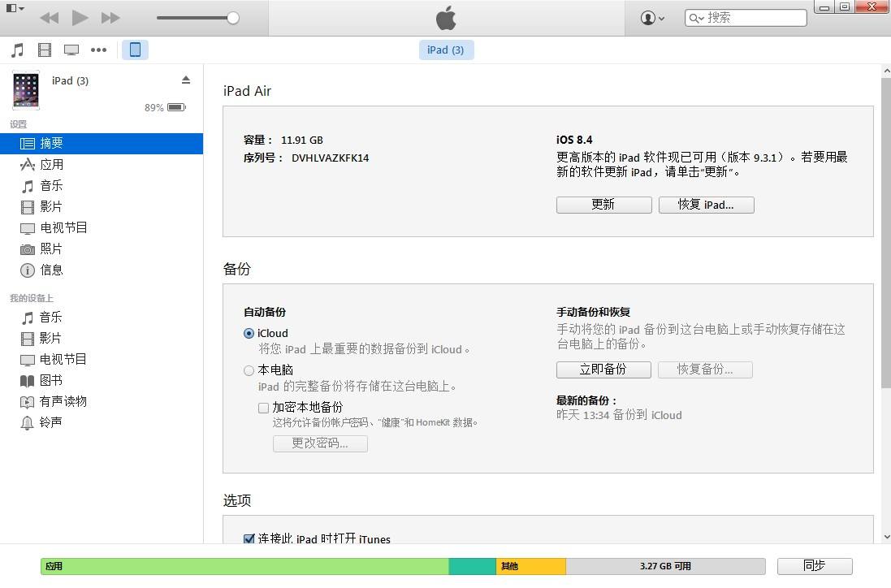The width and height of the screenshot is (891, 588).
Task: Click the 89% battery indicator
Action: coord(166,107)
